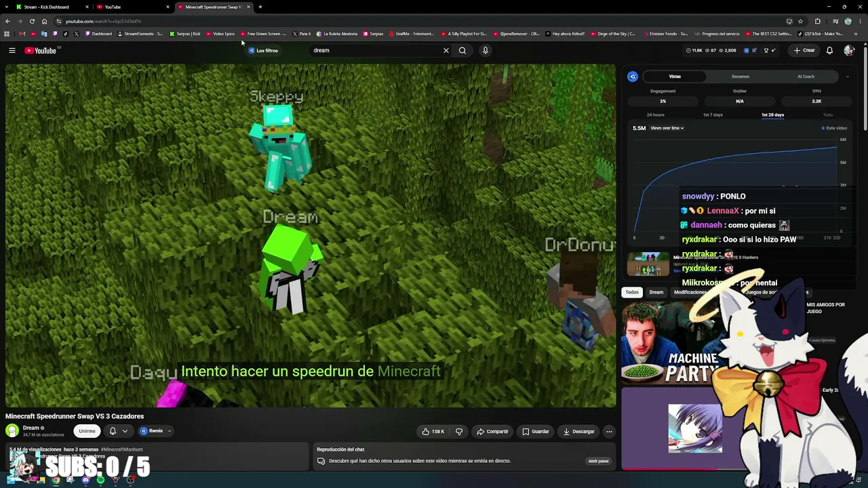The image size is (868, 488).
Task: Select the Dream filter chip
Action: (x=656, y=292)
